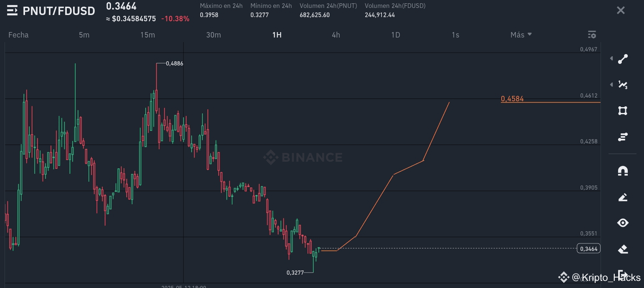This screenshot has height=288, width=644.
Task: Switch to the 1s timeframe
Action: pyautogui.click(x=455, y=35)
